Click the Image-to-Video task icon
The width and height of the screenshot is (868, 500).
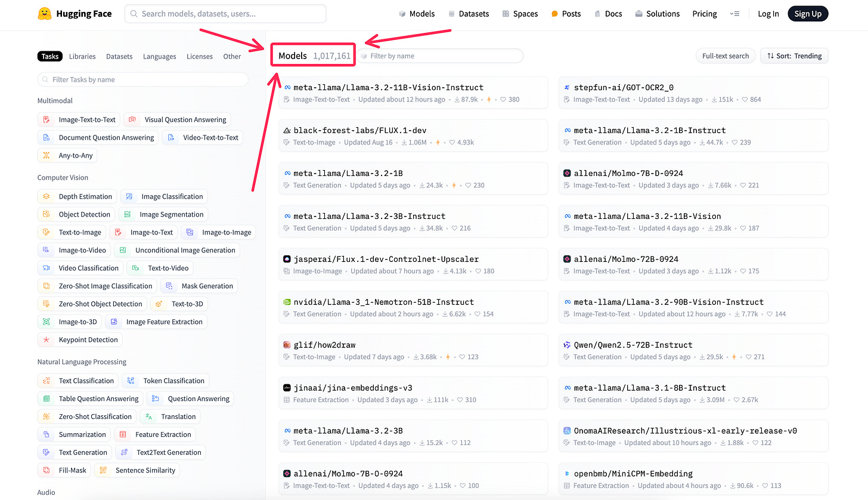(x=46, y=250)
